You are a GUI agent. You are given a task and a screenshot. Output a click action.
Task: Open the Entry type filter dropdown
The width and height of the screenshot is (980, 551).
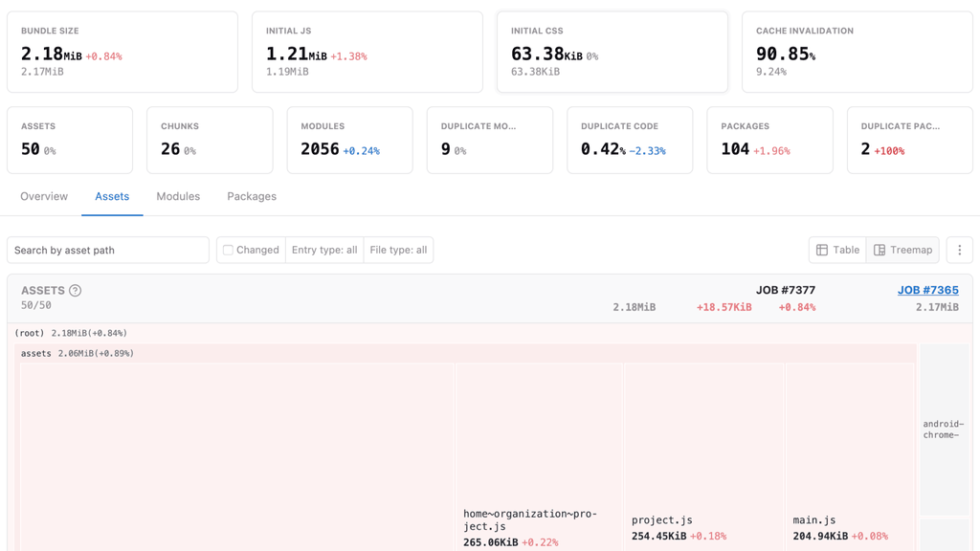pyautogui.click(x=324, y=250)
